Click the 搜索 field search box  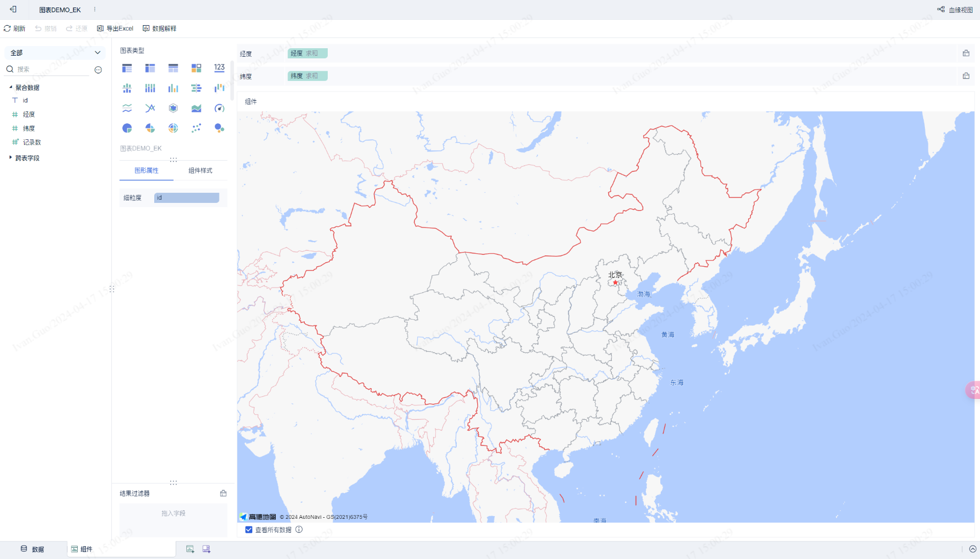[51, 69]
